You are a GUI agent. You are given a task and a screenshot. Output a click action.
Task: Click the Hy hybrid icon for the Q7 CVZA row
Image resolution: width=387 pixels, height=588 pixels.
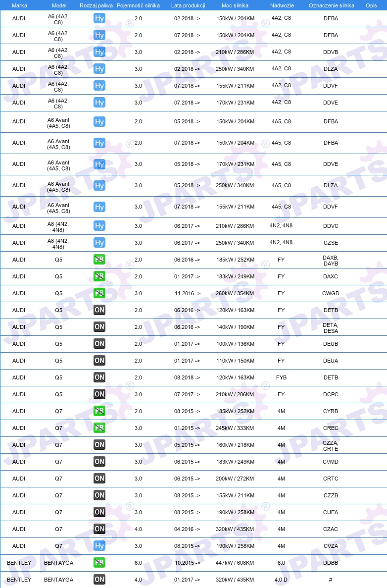tap(99, 545)
